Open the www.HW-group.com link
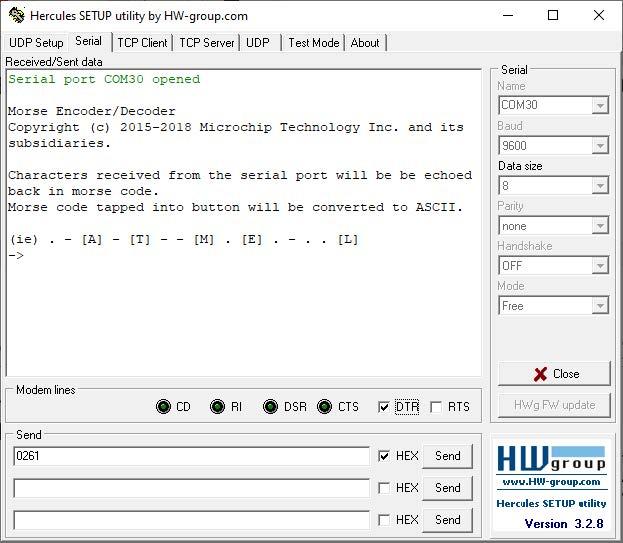623x543 pixels. coord(551,482)
